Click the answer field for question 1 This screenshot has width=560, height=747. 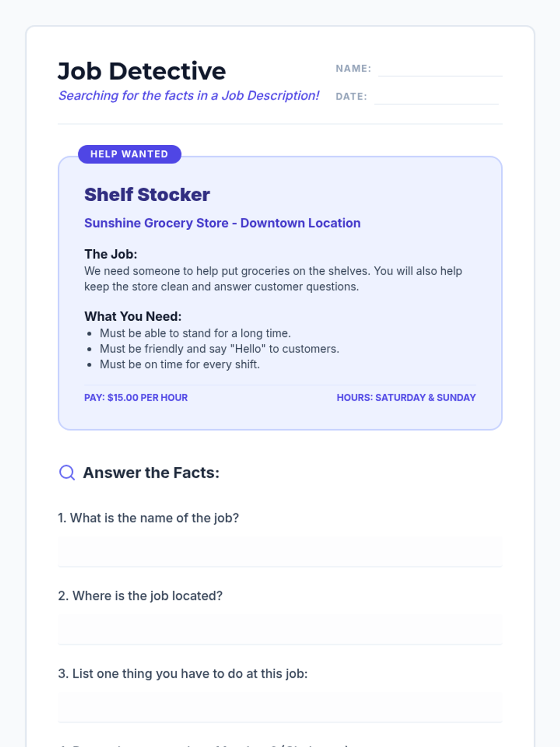pyautogui.click(x=280, y=551)
